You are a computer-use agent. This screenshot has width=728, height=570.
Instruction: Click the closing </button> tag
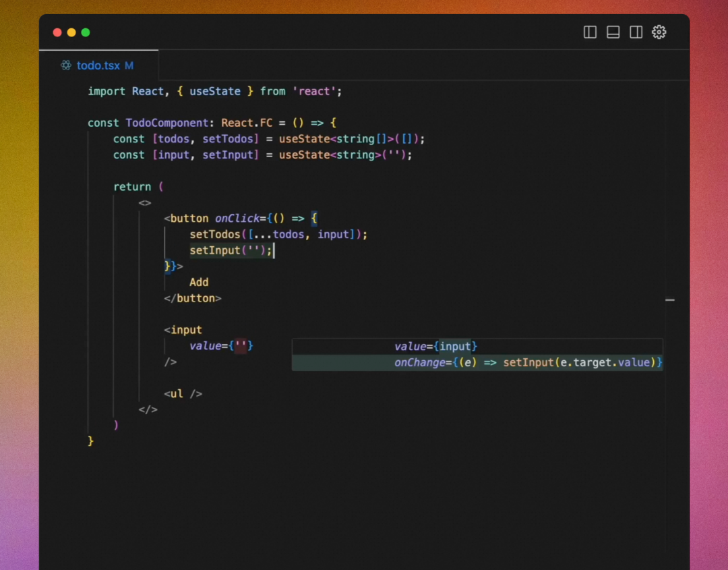click(x=193, y=298)
